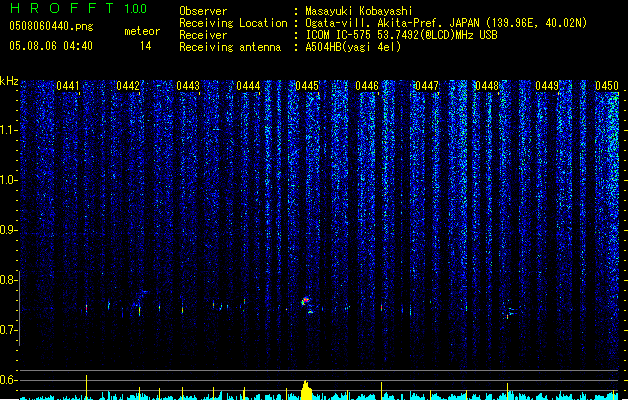Click the 0449 time marker

(x=547, y=86)
